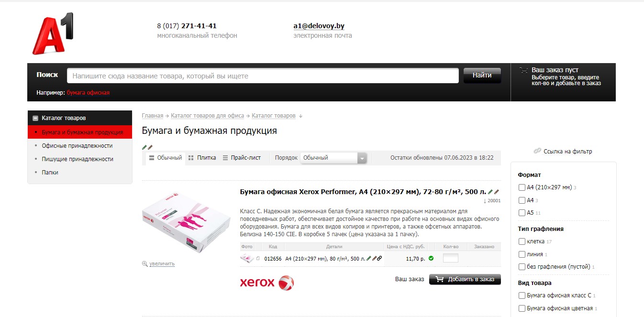Image resolution: width=644 pixels, height=317 pixels.
Task: Enable the 'клетка' ruling filter checkbox
Action: click(522, 241)
